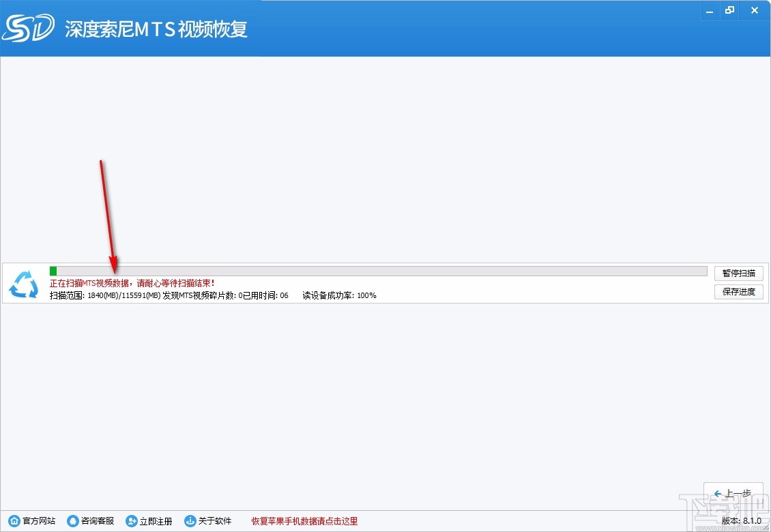This screenshot has width=771, height=532.
Task: Open 咨询客服 customer service chat icon
Action: click(72, 520)
